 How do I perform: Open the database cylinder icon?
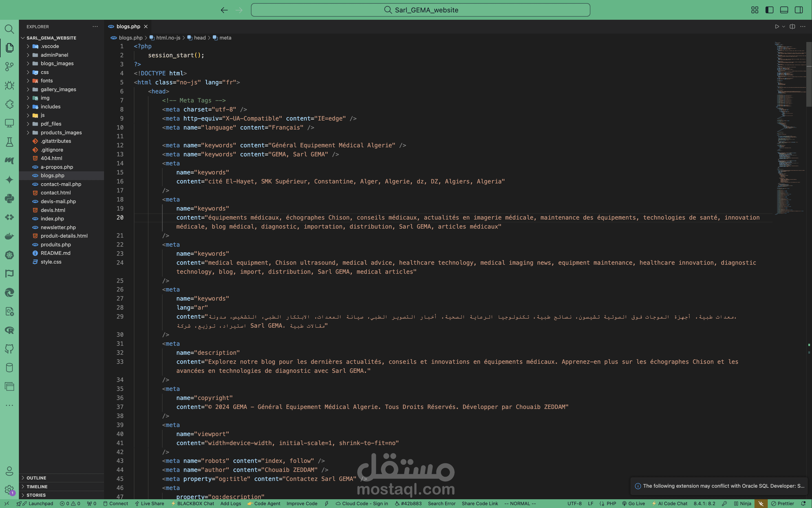click(9, 367)
